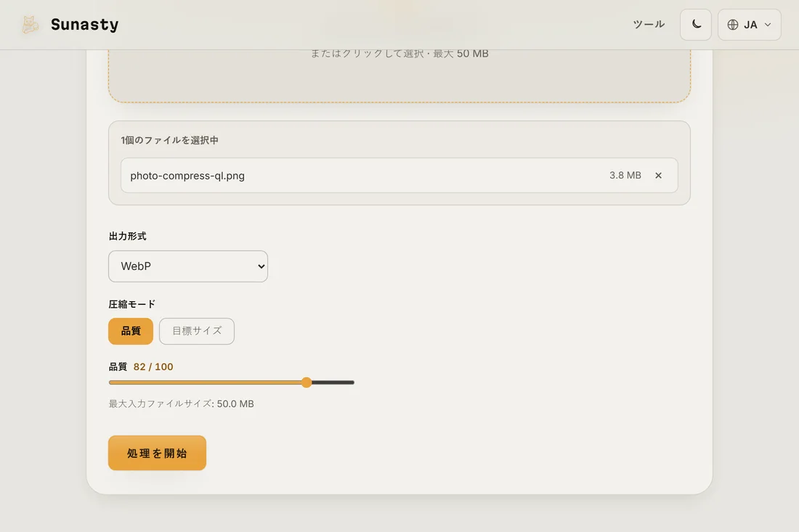Screen dimensions: 799x532
Task: Click the quality slider handle
Action: [307, 382]
